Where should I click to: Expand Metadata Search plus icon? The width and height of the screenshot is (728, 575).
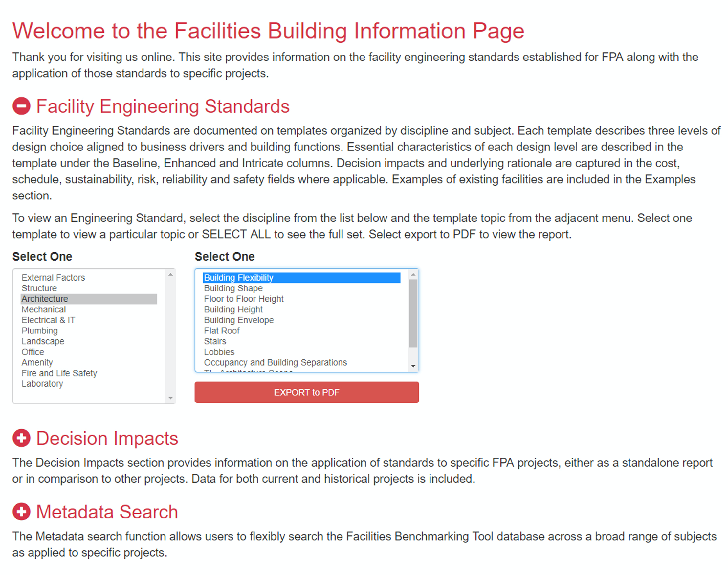(x=21, y=512)
